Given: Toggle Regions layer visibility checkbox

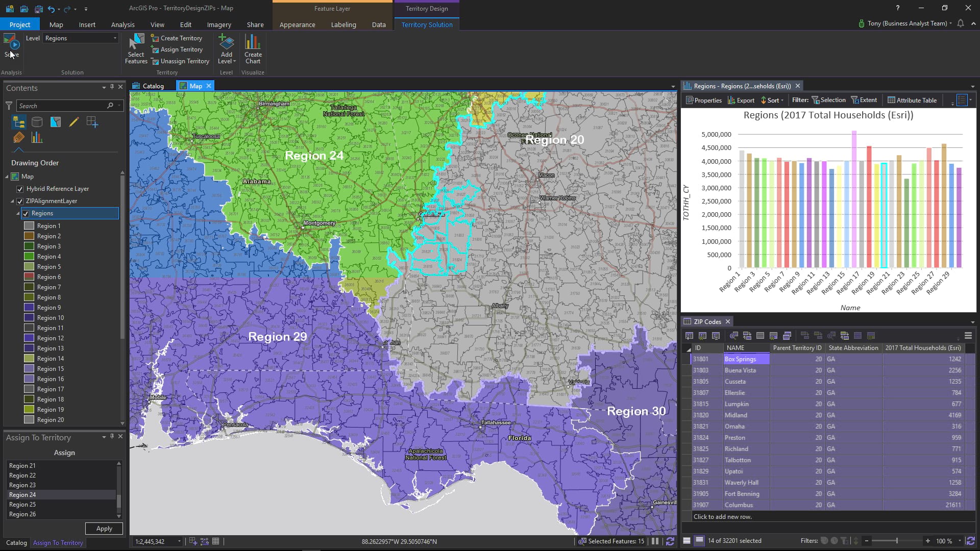Looking at the screenshot, I should point(26,213).
